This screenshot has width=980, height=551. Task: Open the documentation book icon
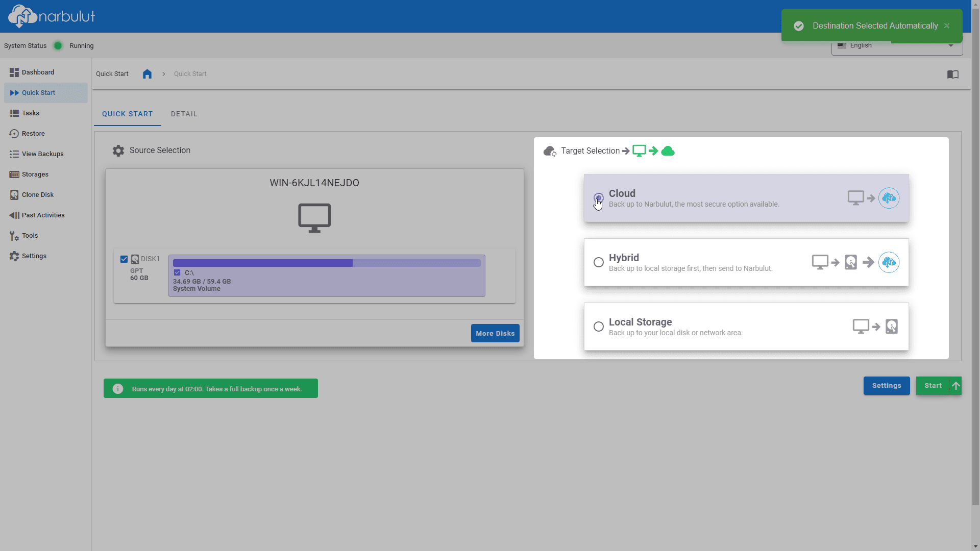click(x=952, y=74)
